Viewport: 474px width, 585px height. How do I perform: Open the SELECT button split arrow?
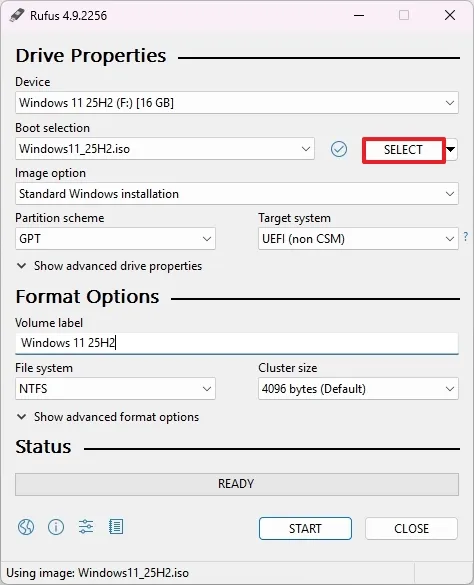(x=451, y=150)
